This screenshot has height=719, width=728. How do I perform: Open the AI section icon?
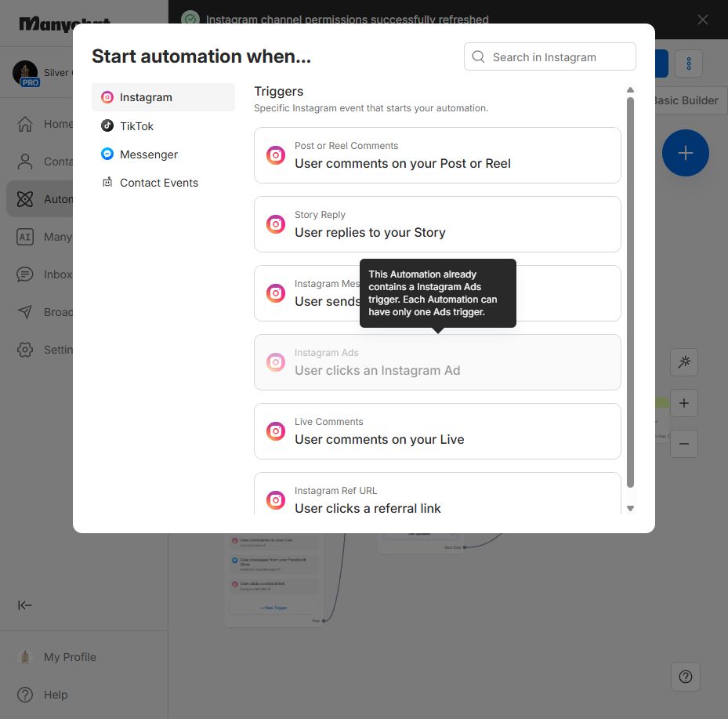(25, 237)
